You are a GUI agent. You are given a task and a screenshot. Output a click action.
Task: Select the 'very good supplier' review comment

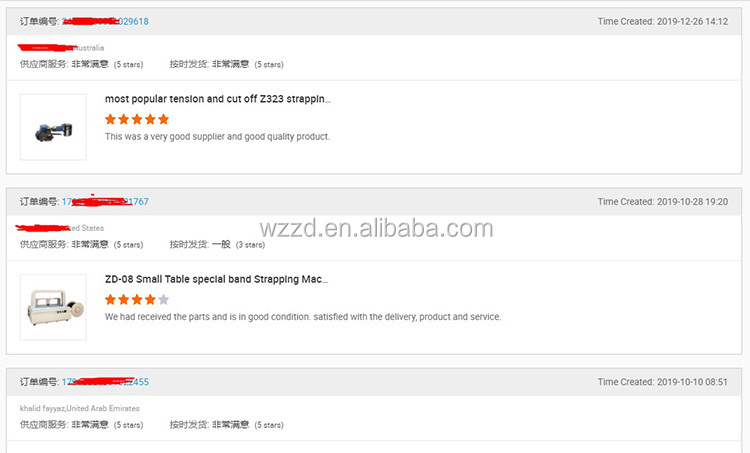tap(217, 137)
